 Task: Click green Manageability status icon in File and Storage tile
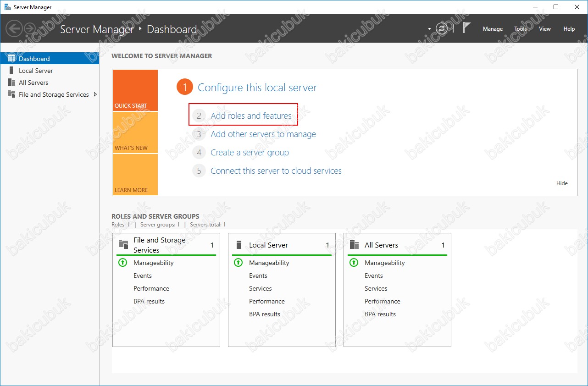tap(122, 263)
